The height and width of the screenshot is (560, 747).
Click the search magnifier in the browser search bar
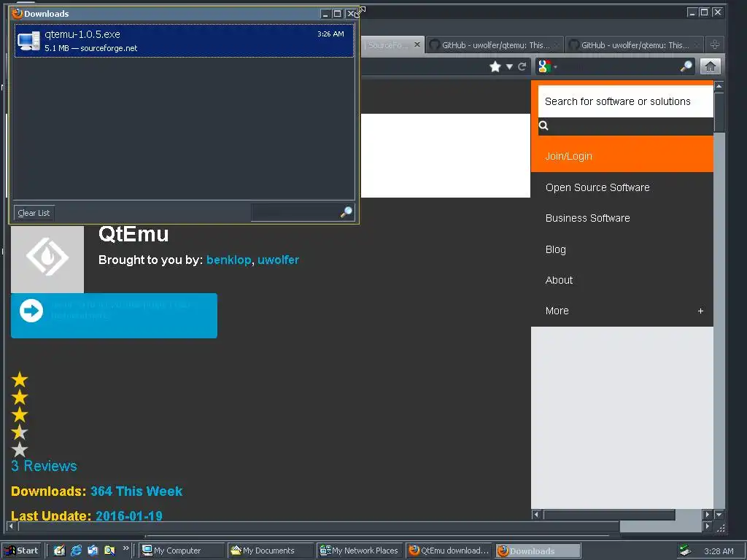pyautogui.click(x=686, y=66)
